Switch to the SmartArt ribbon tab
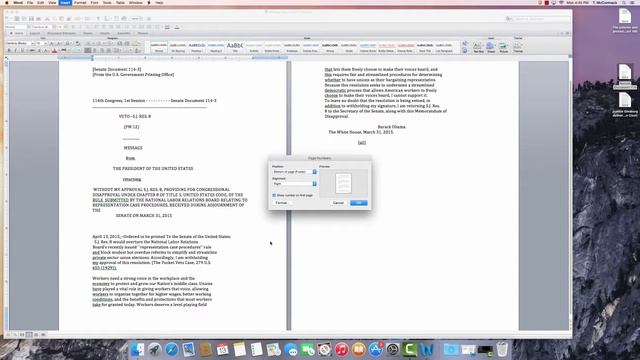 (124, 33)
